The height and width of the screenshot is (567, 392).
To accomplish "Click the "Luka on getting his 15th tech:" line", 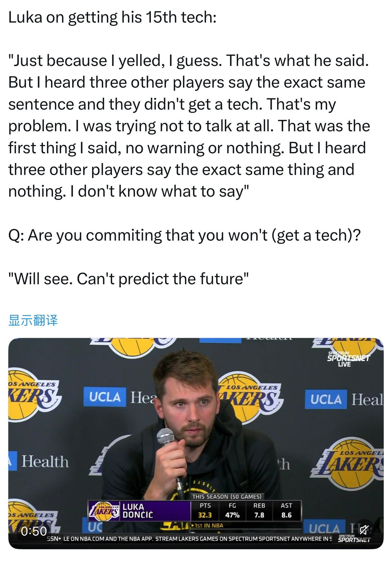I will tap(112, 17).
